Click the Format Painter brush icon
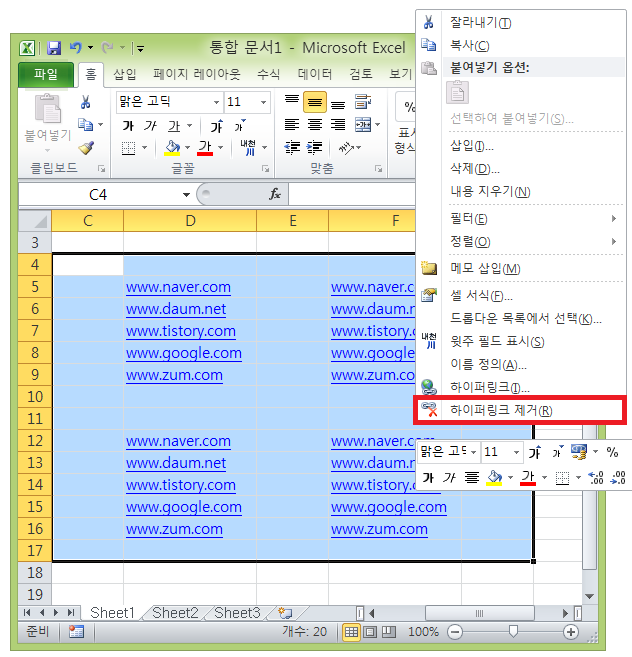This screenshot has width=632, height=657. (x=86, y=147)
